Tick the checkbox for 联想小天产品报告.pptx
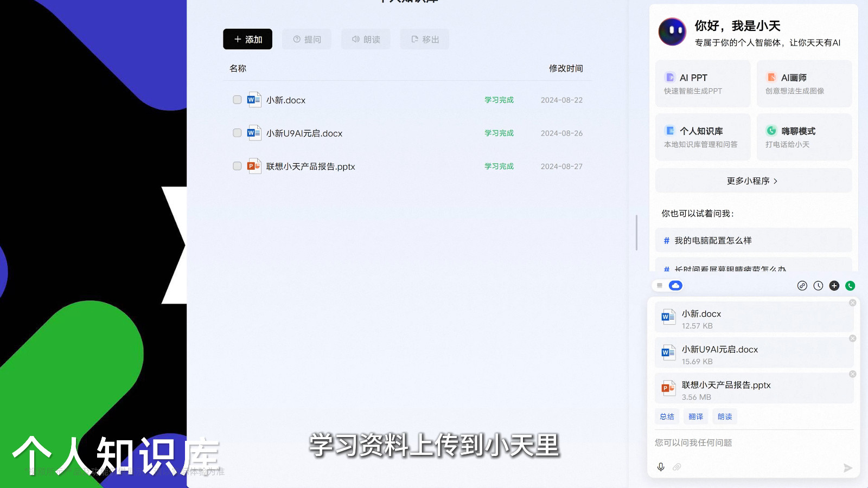This screenshot has height=488, width=868. 237,166
